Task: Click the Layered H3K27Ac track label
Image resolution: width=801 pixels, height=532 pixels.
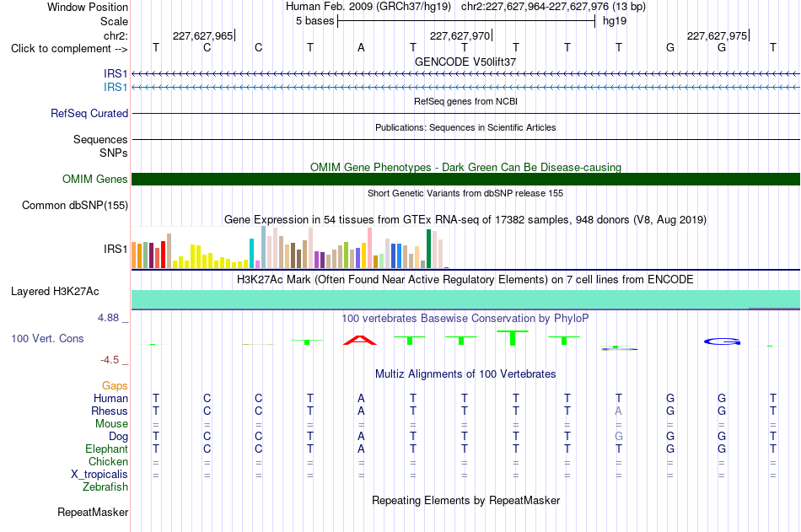Action: click(x=55, y=292)
